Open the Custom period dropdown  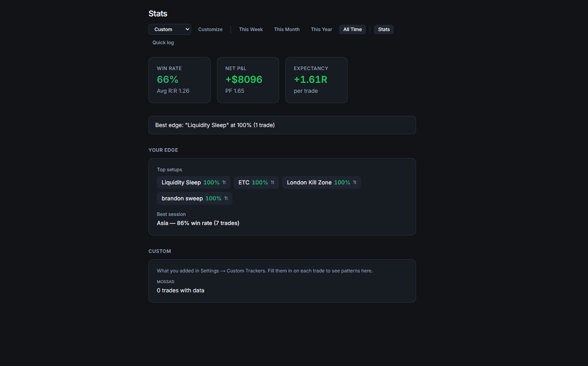[170, 29]
